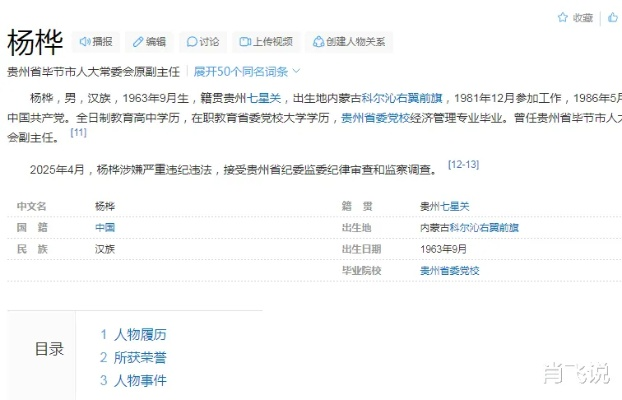Viewport: 622px width, 400px height.
Task: Click the 创建人物关系 icon
Action: coord(318,42)
